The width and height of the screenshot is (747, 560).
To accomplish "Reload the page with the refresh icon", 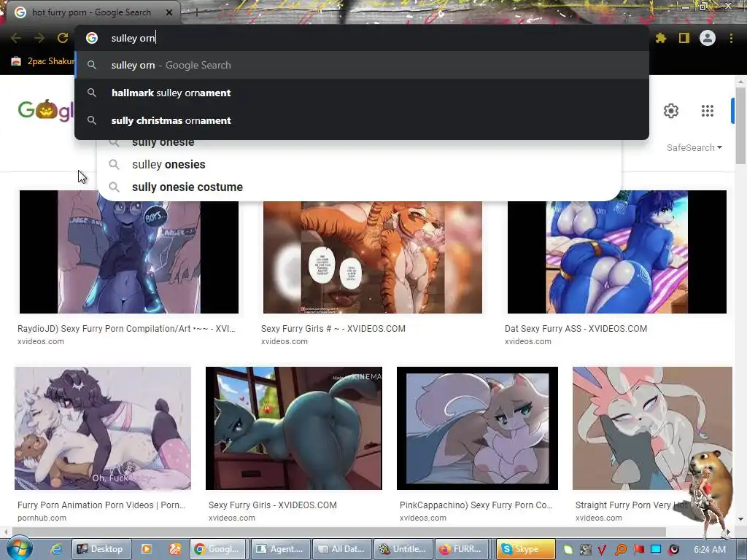I will coord(63,38).
